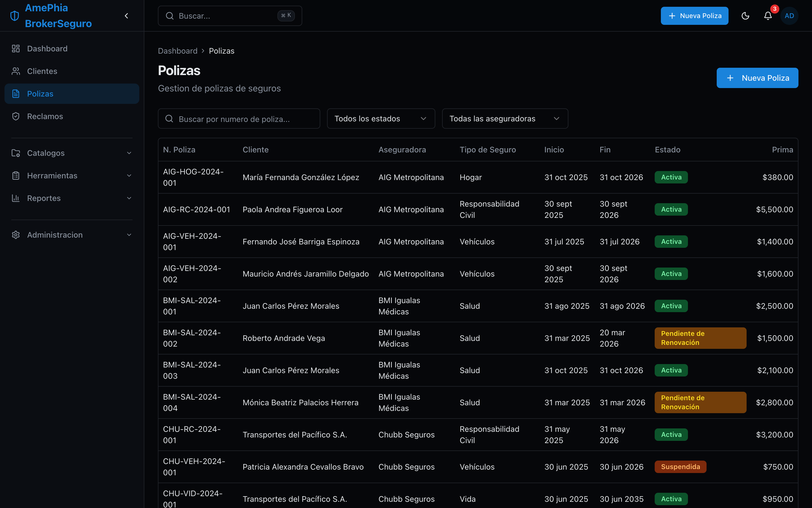
Task: Click the header Nueva Poliza button
Action: 694,16
